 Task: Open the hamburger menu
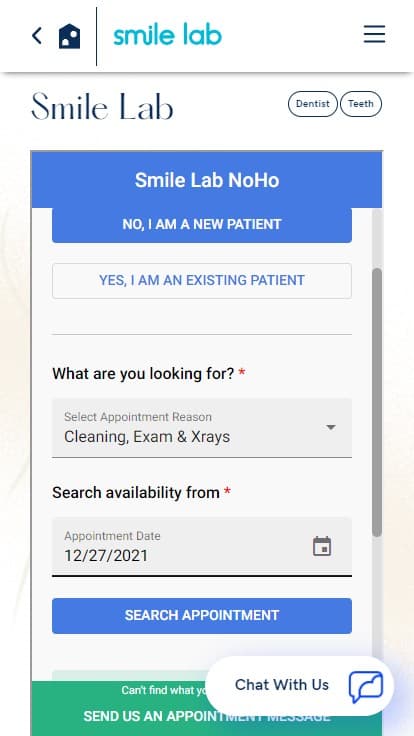pyautogui.click(x=374, y=35)
